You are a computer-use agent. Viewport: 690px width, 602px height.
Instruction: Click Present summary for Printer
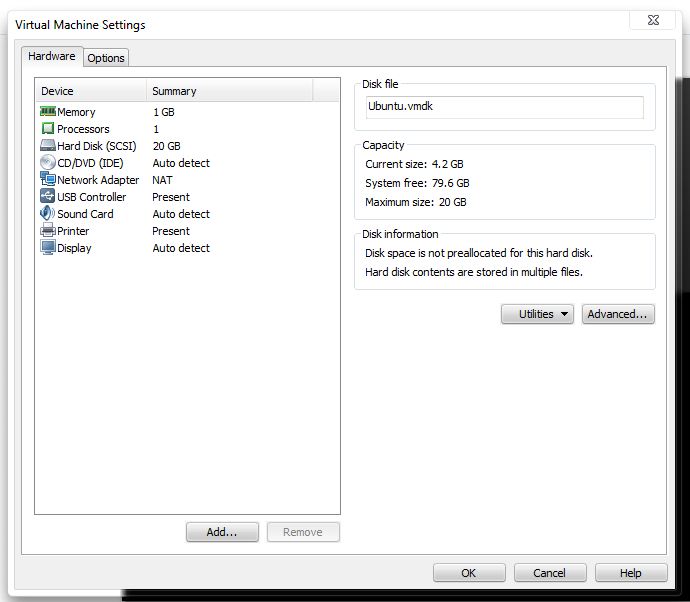[171, 231]
